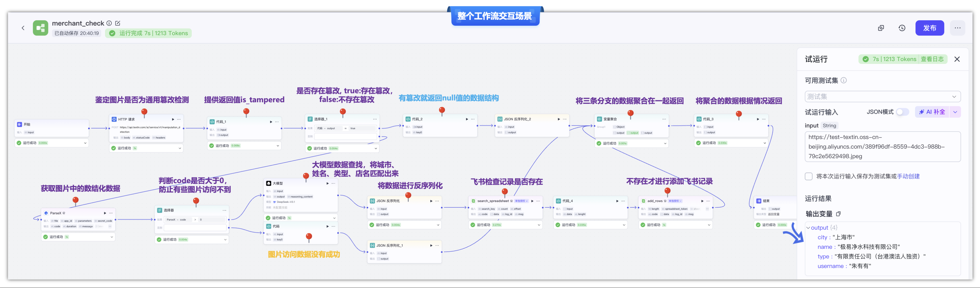Open the 手动创建 link
Image resolution: width=980 pixels, height=288 pixels.
coord(908,176)
